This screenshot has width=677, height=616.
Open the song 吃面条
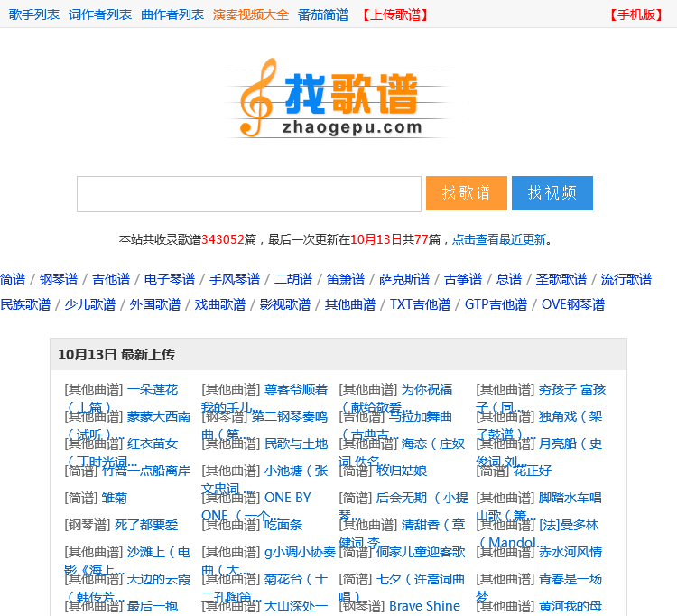283,525
